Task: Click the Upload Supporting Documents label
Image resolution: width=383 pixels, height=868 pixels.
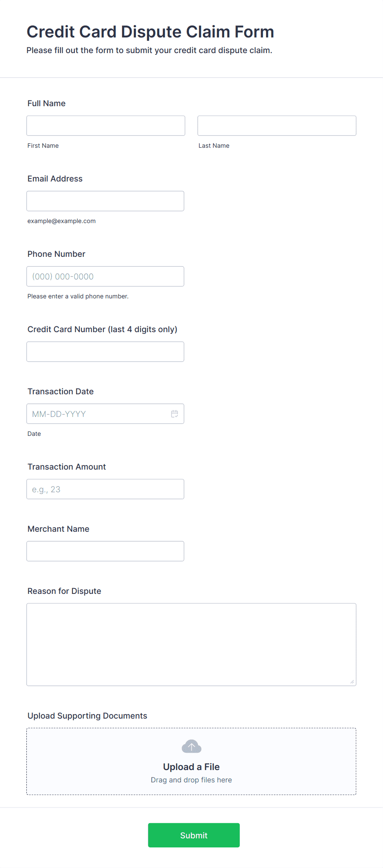Action: 87,716
